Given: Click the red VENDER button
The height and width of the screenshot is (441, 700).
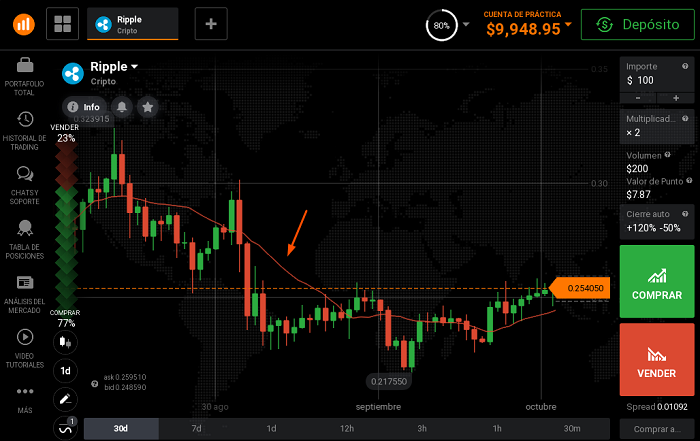Looking at the screenshot, I should tap(657, 359).
